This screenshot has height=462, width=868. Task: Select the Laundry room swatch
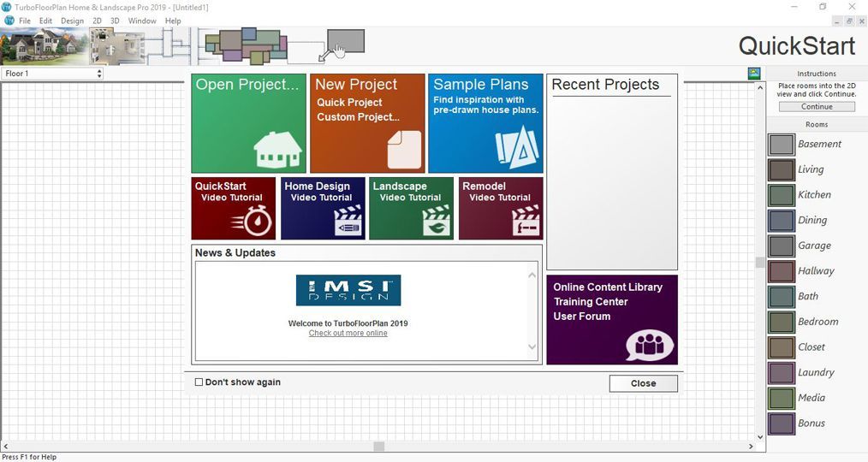click(x=781, y=373)
